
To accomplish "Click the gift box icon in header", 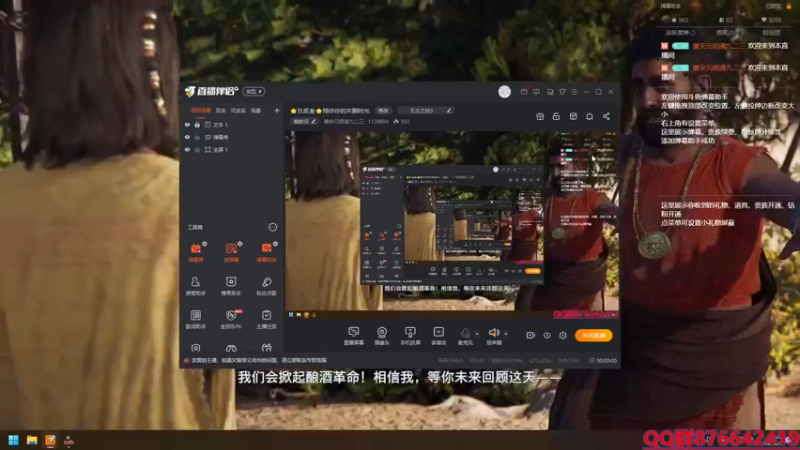I will click(540, 116).
